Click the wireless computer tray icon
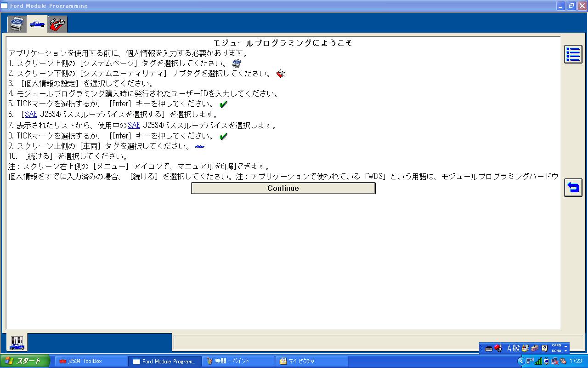This screenshot has height=368, width=588. 530,362
